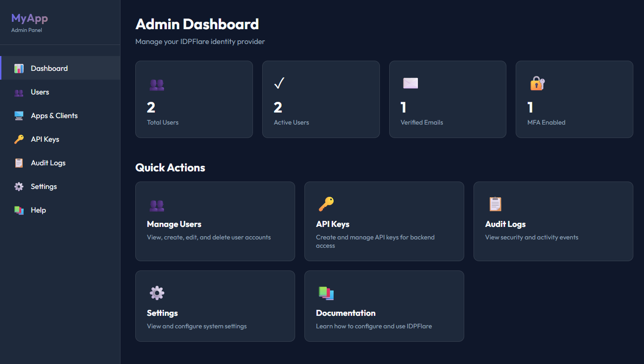Screen dimensions: 644x364
Task: Click the checkmark icon on Active Users card
Action: (x=279, y=83)
